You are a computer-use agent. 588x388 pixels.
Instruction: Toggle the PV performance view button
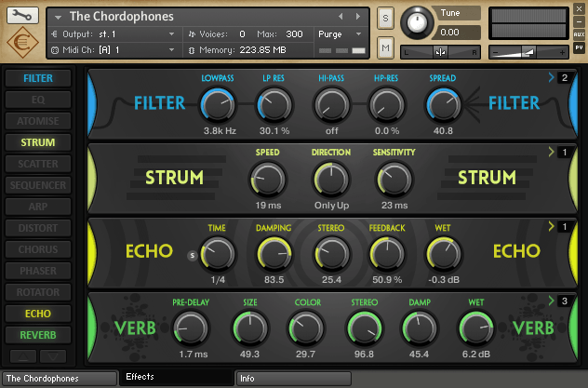tap(579, 47)
